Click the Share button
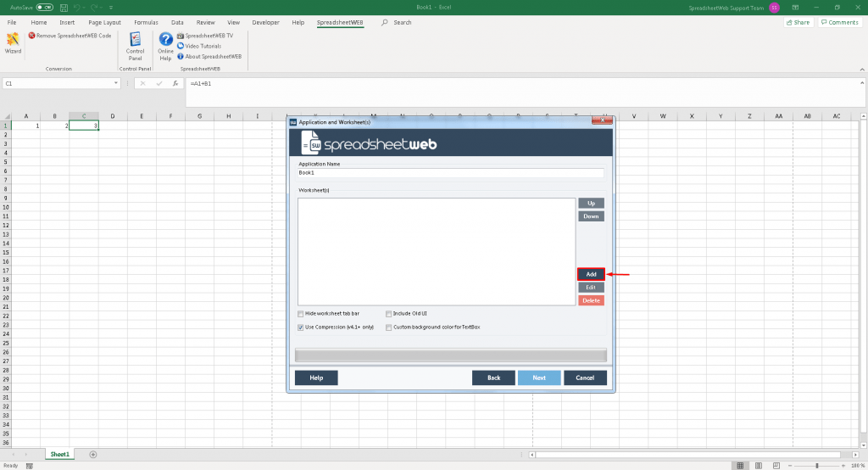868x470 pixels. 798,23
